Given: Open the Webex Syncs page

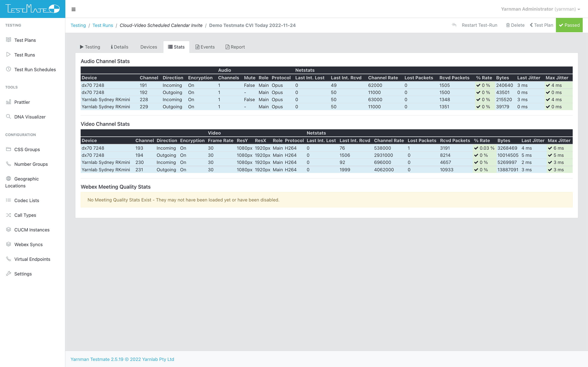Looking at the screenshot, I should (x=28, y=245).
